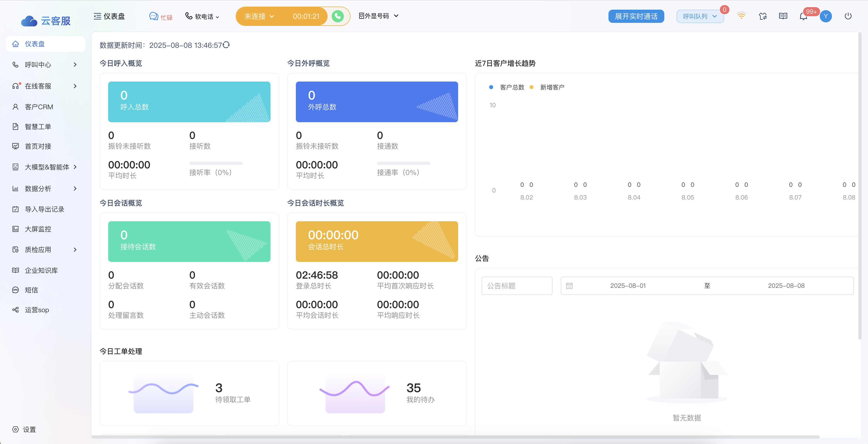Click the 设置 gear icon

point(15,429)
